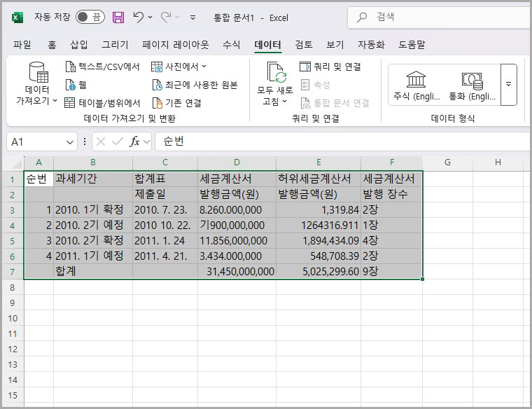Image resolution: width=532 pixels, height=409 pixels.
Task: Click cell 5,025,299.60
Action: (318, 272)
